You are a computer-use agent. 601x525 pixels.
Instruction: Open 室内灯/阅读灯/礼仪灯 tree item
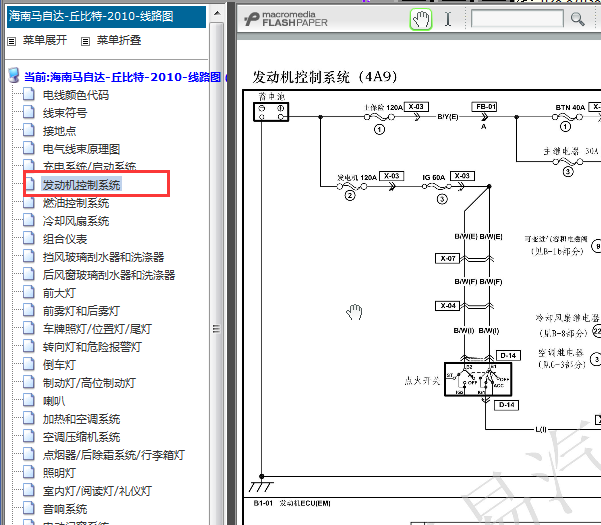(97, 491)
